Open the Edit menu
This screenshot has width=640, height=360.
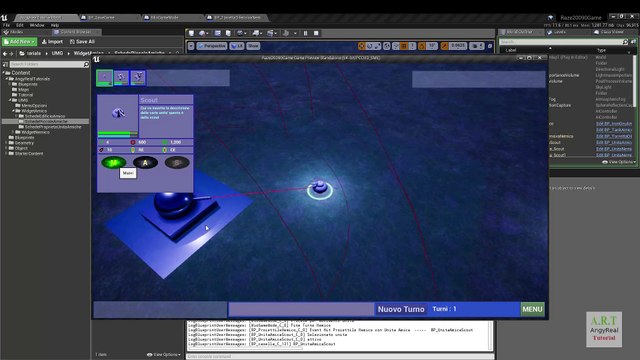tap(20, 25)
